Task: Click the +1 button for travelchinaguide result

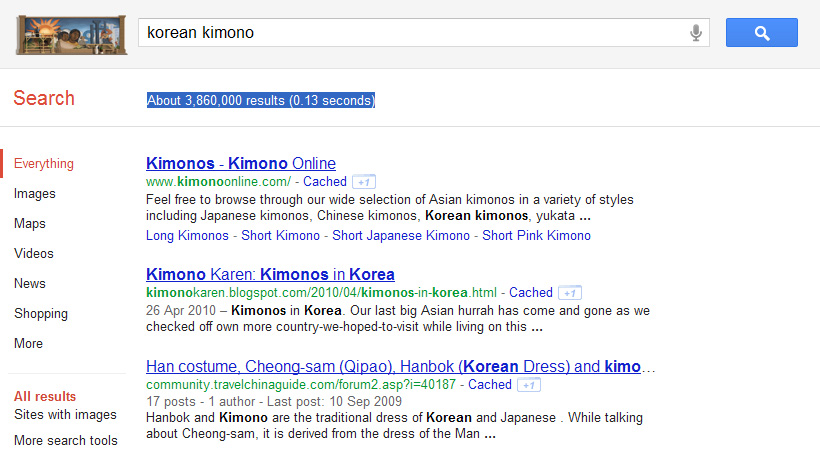Action: 529,385
